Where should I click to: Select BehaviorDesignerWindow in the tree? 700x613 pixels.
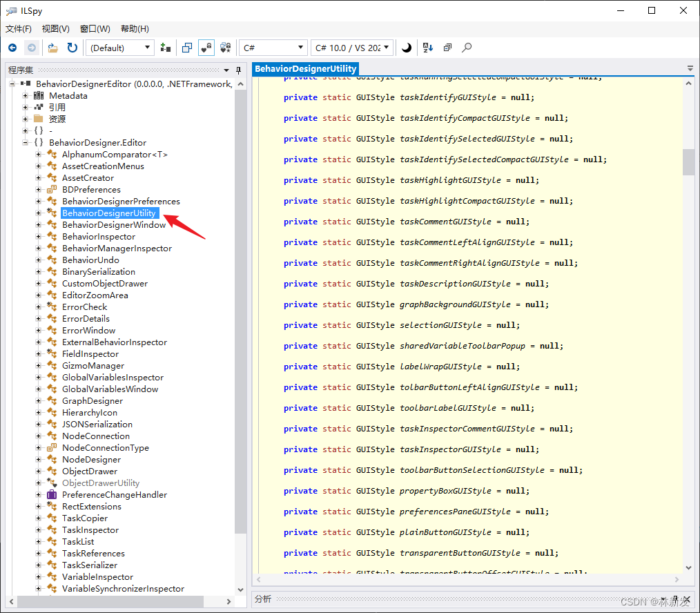click(114, 224)
